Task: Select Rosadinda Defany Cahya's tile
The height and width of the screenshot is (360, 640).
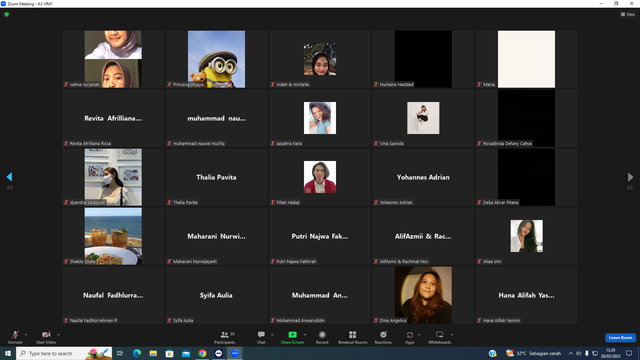Action: pos(527,118)
